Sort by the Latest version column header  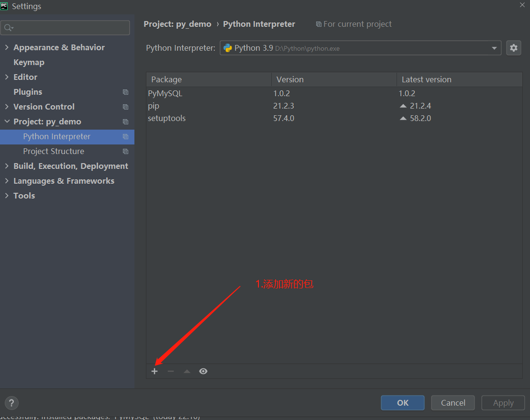[x=460, y=79]
